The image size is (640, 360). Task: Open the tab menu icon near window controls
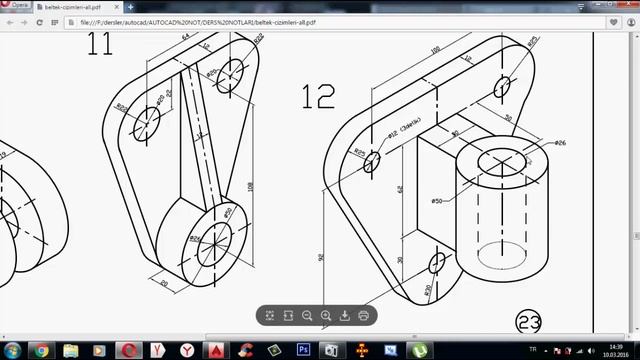click(x=581, y=7)
